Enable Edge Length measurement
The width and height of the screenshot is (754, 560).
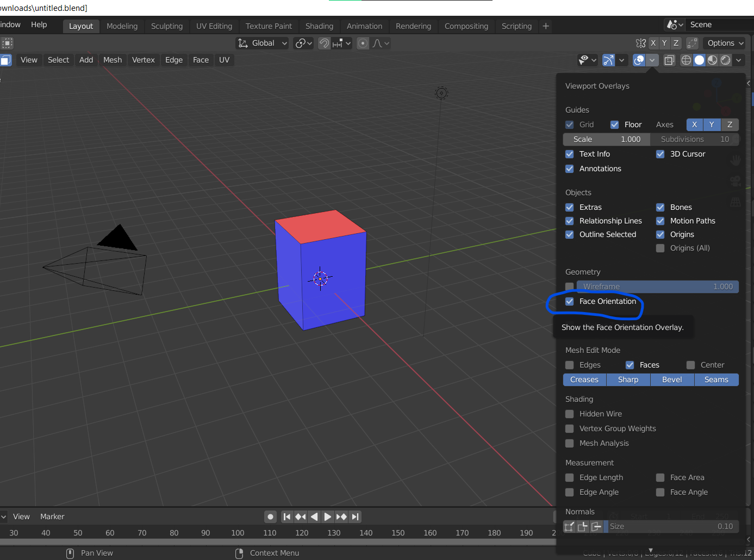(x=570, y=477)
